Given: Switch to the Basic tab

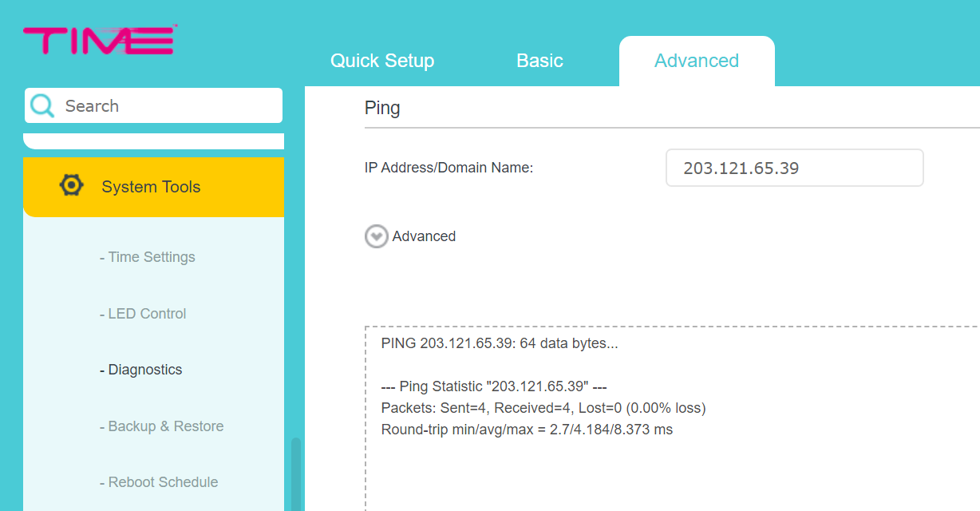Looking at the screenshot, I should [539, 61].
